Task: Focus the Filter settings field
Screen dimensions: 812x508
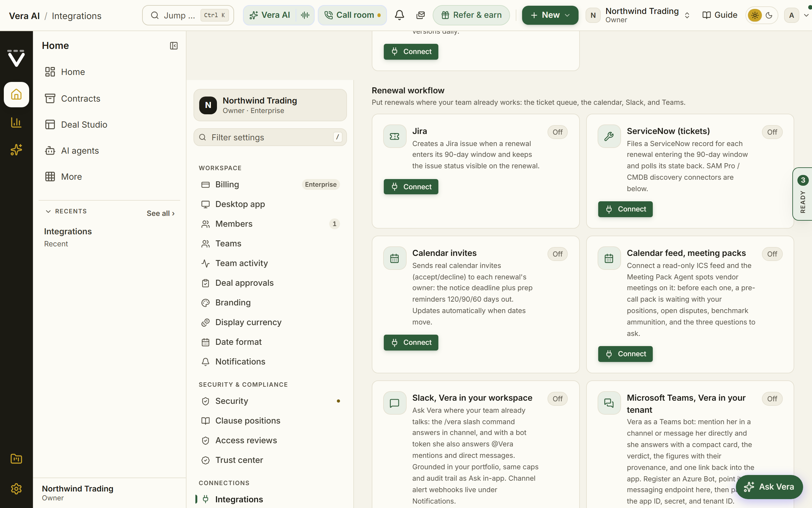Action: 270,137
